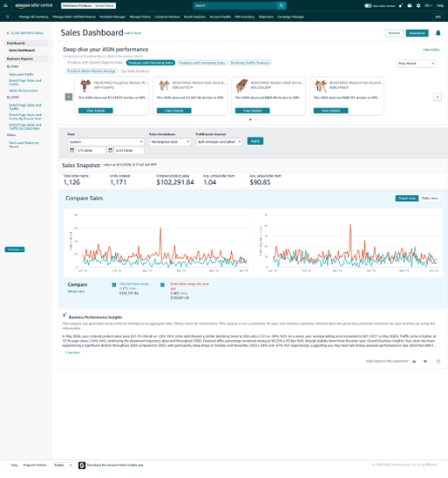
Task: Click the Business Performance Insights sparkle icon
Action: coord(65,315)
